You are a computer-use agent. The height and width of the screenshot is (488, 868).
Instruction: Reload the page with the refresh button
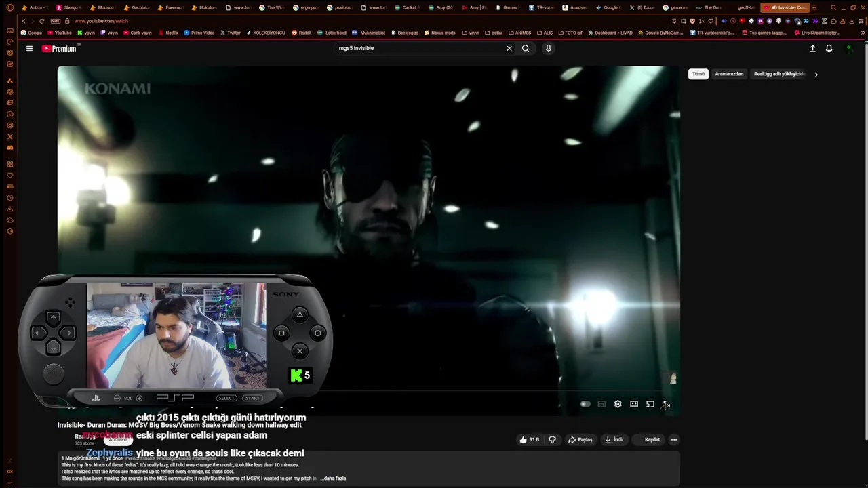(41, 21)
